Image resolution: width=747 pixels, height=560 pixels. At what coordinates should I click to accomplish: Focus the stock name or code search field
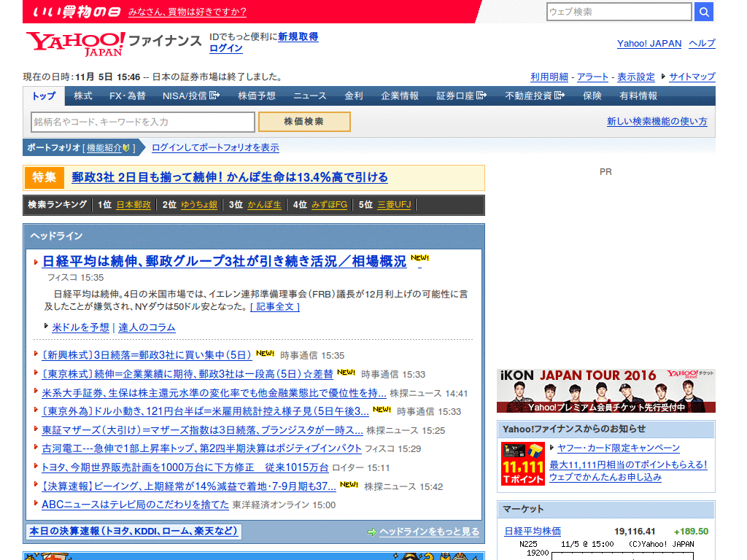pos(143,122)
